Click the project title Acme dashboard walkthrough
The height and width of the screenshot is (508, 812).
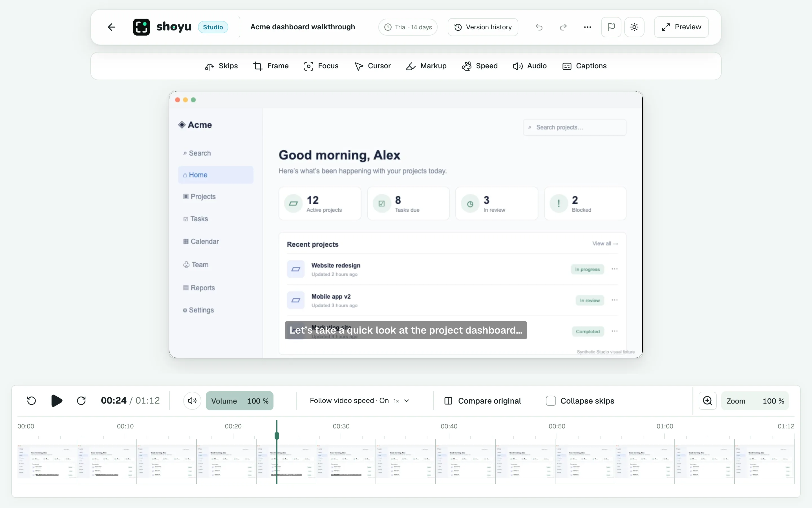coord(303,27)
